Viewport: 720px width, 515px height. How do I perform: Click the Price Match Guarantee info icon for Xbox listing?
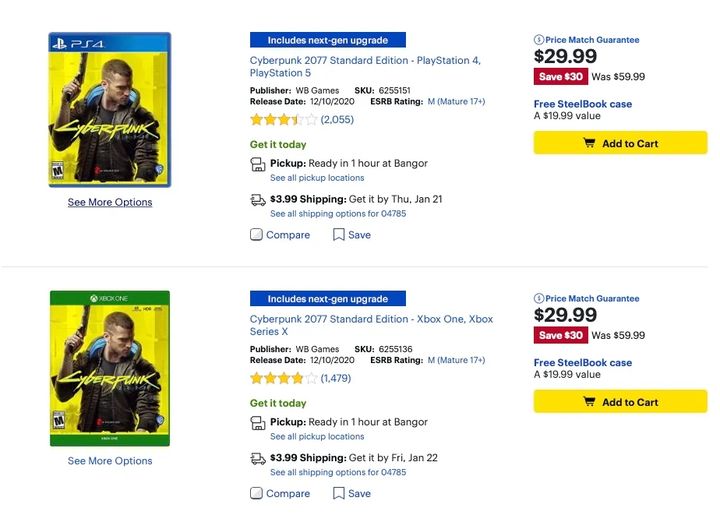[x=539, y=299]
